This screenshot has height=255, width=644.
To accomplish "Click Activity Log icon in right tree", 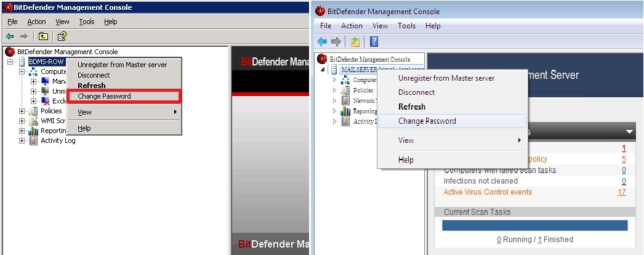I will click(345, 121).
